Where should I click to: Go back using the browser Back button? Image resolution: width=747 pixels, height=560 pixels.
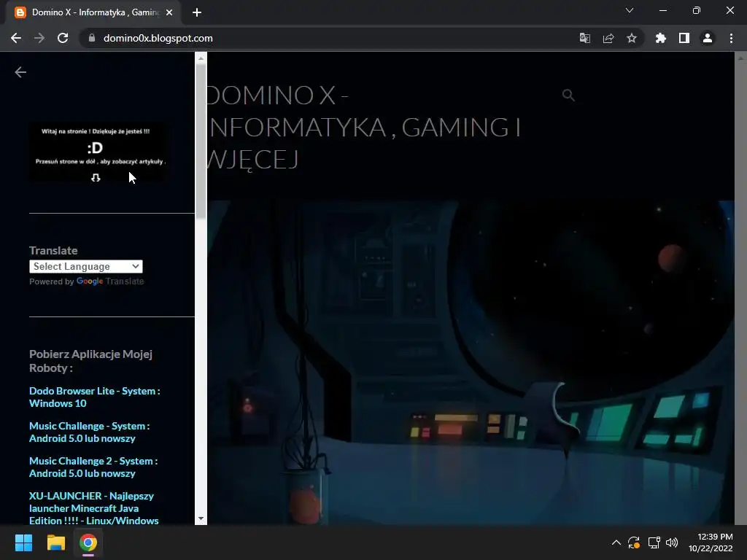coord(16,38)
